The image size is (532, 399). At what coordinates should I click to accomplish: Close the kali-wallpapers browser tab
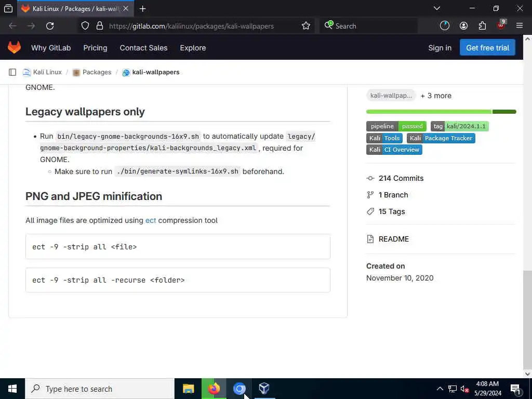click(x=126, y=8)
